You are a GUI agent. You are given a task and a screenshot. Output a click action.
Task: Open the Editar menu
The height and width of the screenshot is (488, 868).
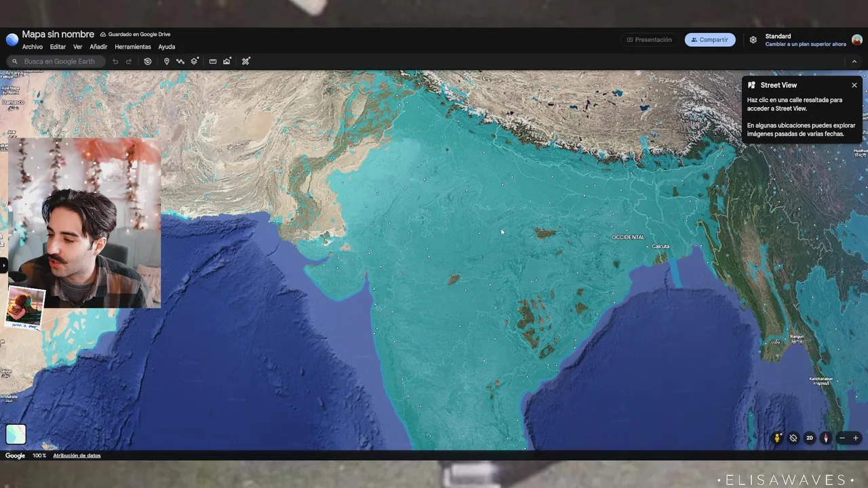(58, 47)
